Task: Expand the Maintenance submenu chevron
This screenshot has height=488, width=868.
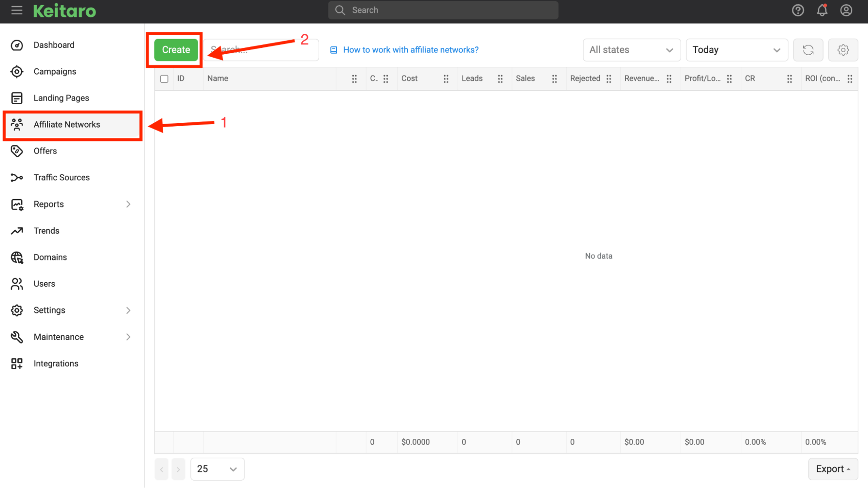Action: 128,337
